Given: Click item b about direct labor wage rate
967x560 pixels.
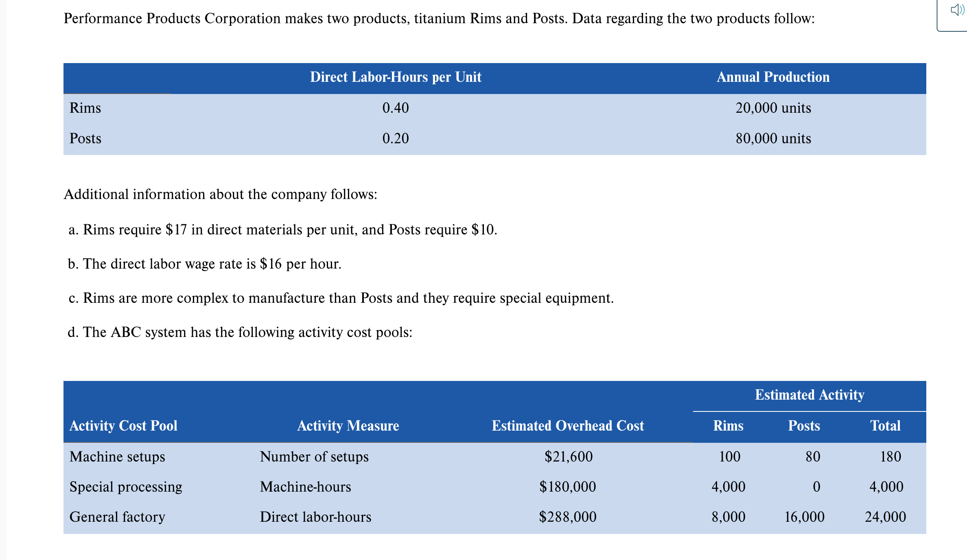Looking at the screenshot, I should (205, 264).
